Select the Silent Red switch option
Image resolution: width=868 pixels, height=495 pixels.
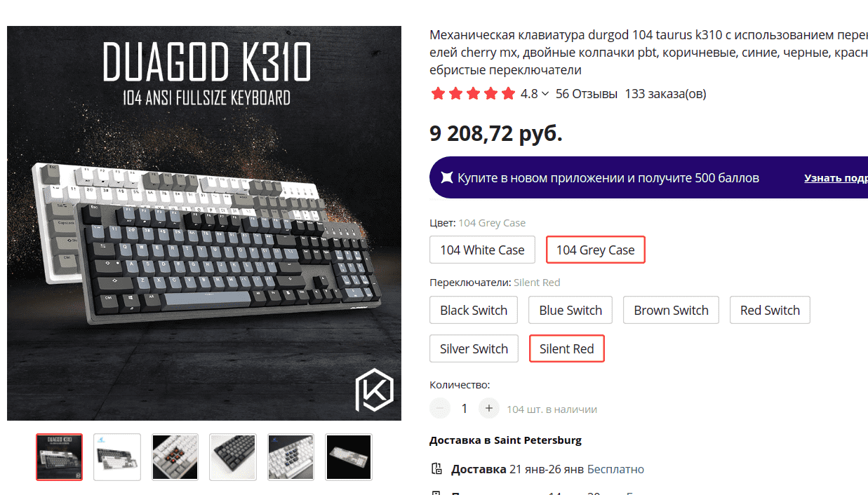pos(566,348)
